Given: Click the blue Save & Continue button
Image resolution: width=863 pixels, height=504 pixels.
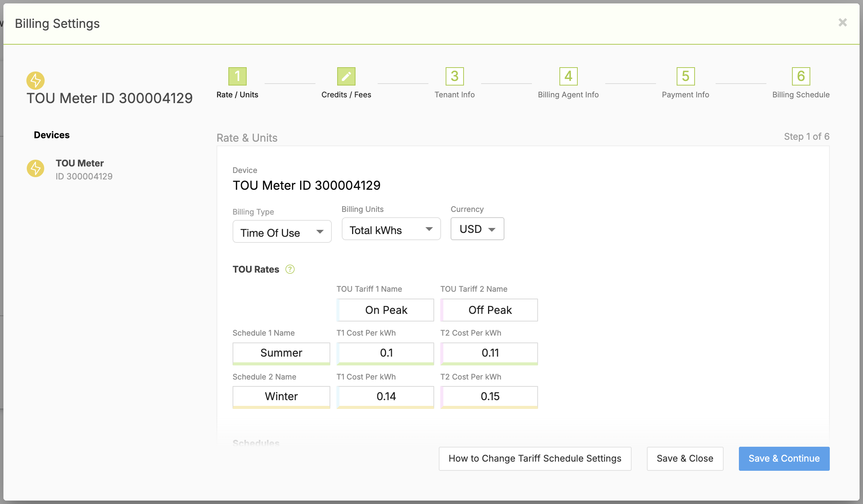Looking at the screenshot, I should (x=784, y=459).
